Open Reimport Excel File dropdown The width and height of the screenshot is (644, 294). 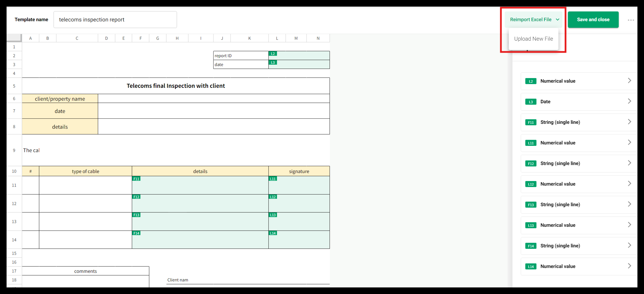[x=533, y=20]
